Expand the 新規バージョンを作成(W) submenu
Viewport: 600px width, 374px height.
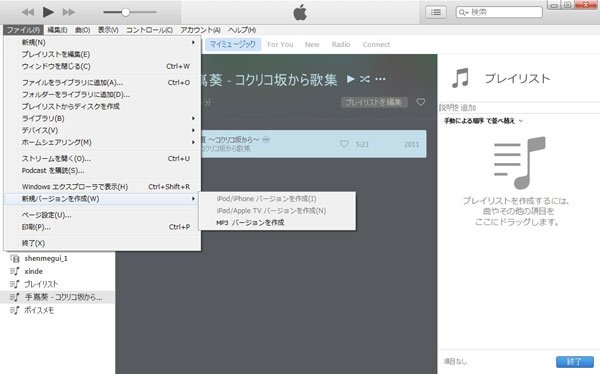tap(103, 199)
